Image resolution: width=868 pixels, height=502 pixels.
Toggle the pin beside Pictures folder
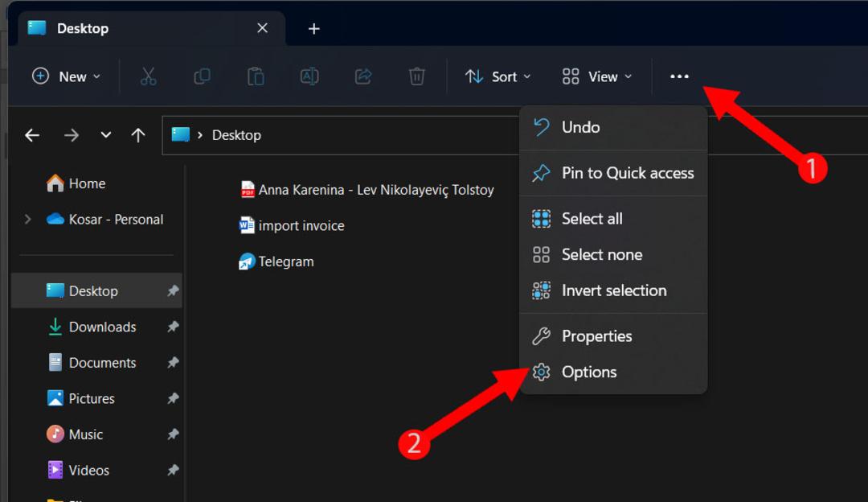point(173,398)
